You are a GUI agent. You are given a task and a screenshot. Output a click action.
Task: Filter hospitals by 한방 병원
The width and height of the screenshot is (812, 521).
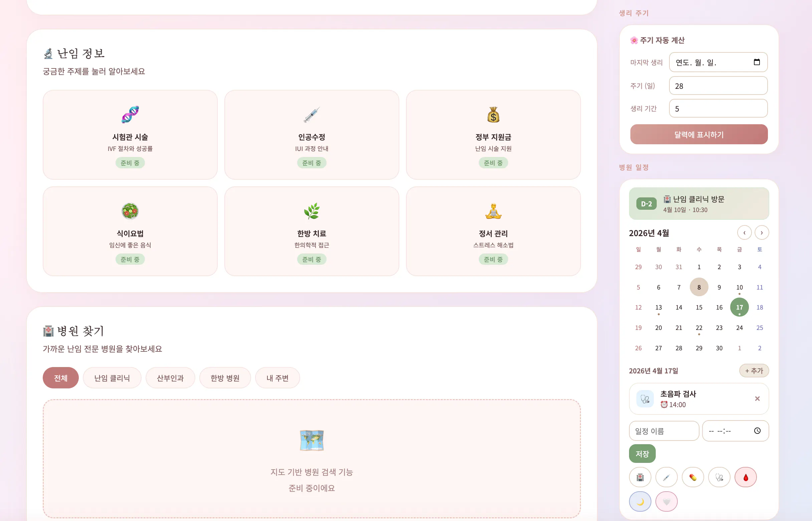(x=225, y=377)
